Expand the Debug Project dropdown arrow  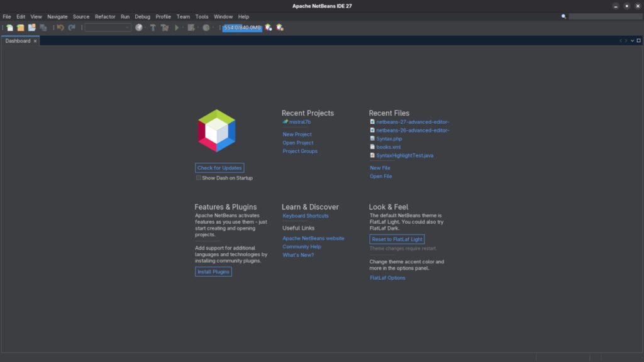[198, 28]
